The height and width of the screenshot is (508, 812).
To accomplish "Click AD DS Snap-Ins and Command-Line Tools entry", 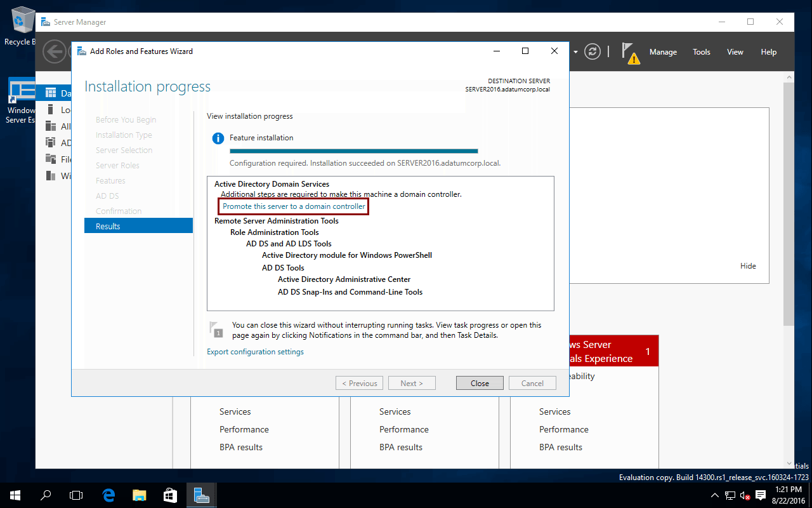I will tap(350, 292).
